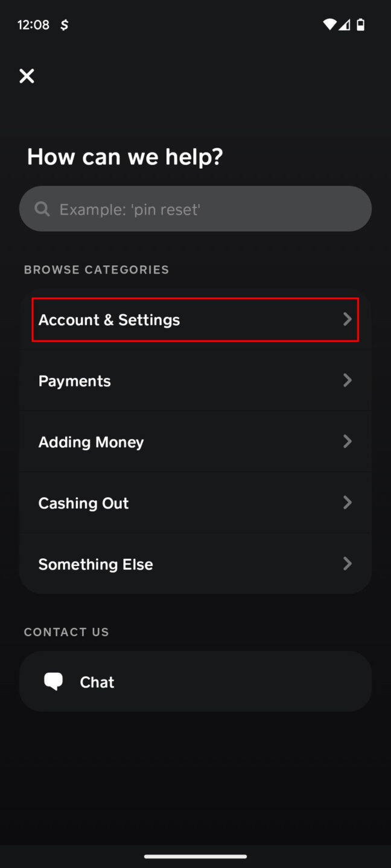Tap the cellular signal icon

[345, 25]
